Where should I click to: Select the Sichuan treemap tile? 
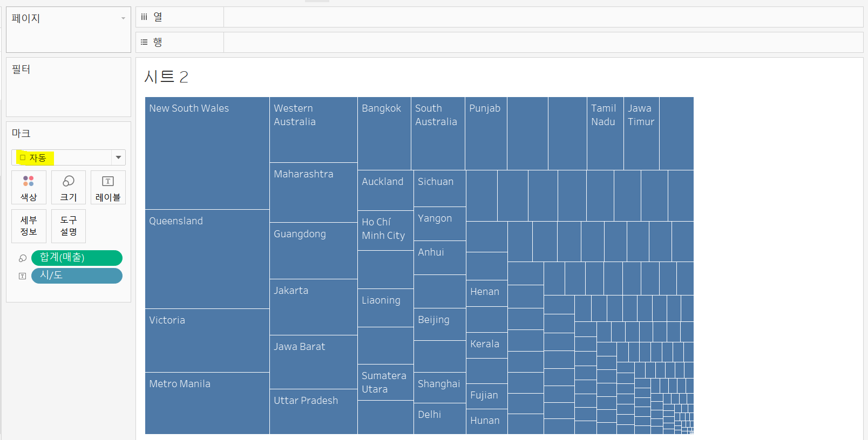tap(440, 189)
